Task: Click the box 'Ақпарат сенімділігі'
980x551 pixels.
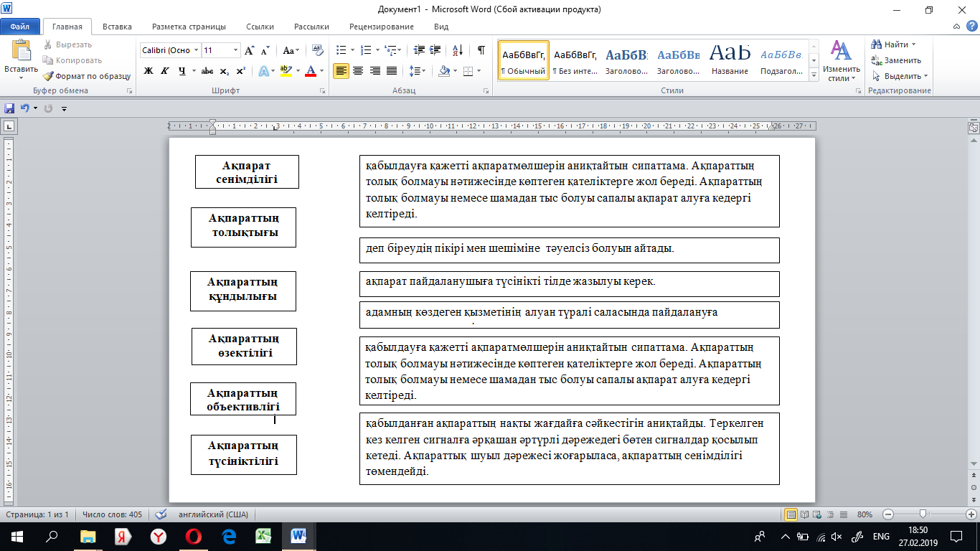Action: pyautogui.click(x=247, y=172)
